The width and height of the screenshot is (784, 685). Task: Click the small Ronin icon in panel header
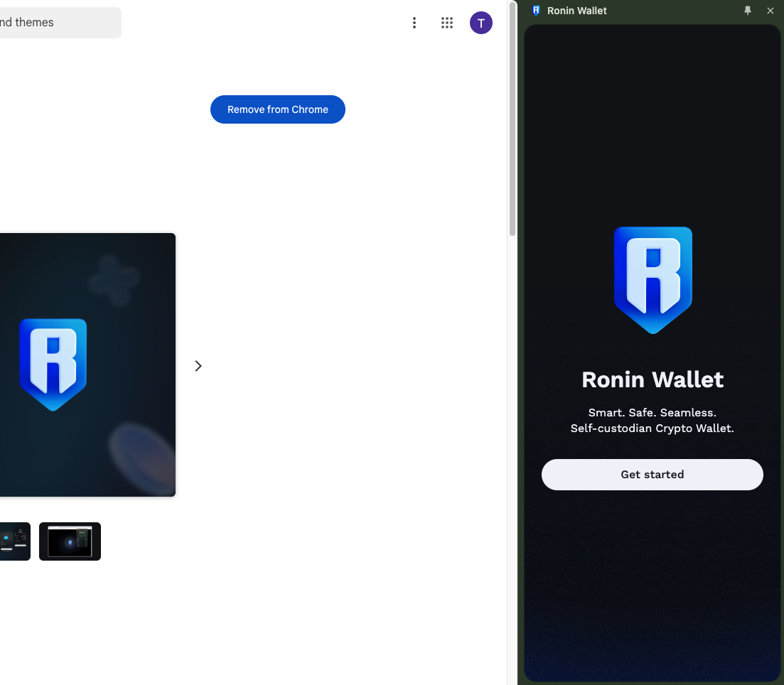tap(536, 11)
